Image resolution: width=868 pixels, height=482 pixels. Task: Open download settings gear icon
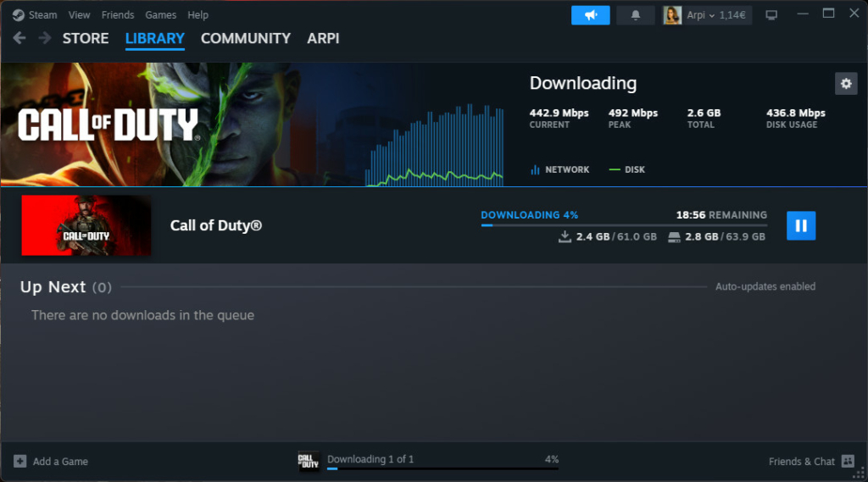[845, 83]
